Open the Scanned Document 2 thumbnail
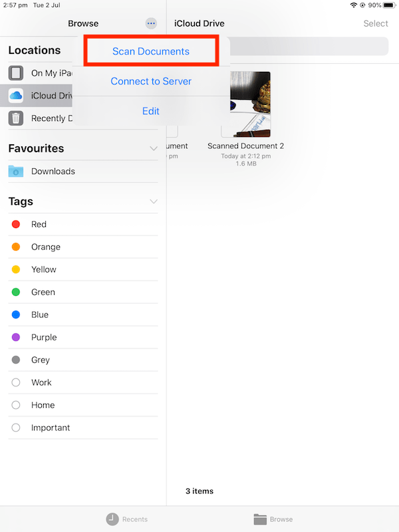The width and height of the screenshot is (399, 532). click(246, 104)
